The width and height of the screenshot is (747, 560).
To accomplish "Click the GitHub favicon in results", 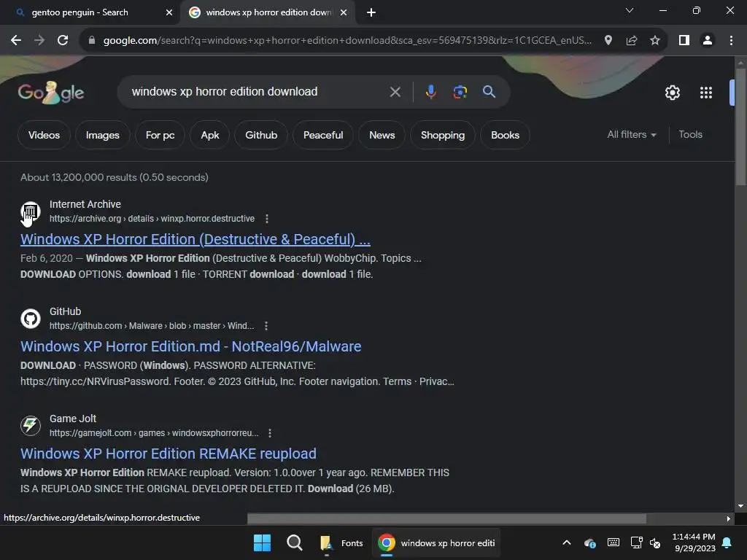I will (x=31, y=319).
